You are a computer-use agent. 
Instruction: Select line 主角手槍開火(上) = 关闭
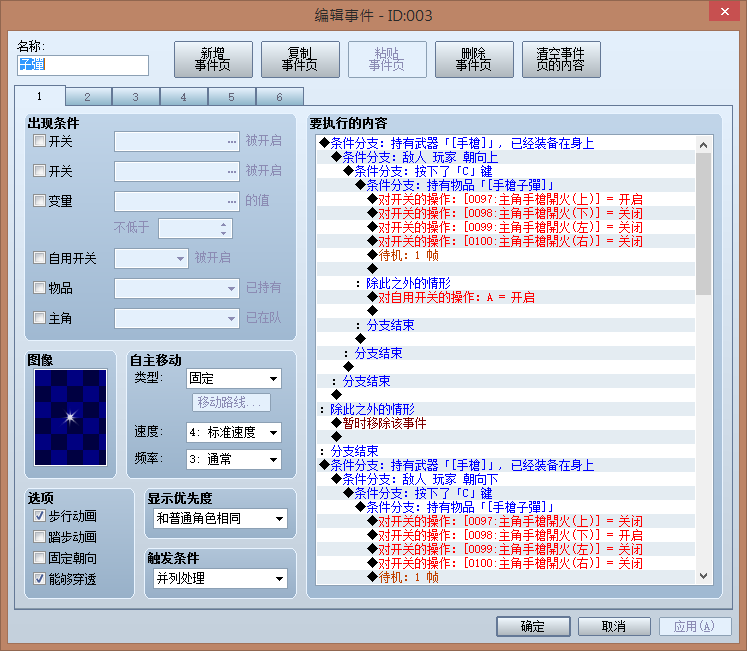(506, 521)
